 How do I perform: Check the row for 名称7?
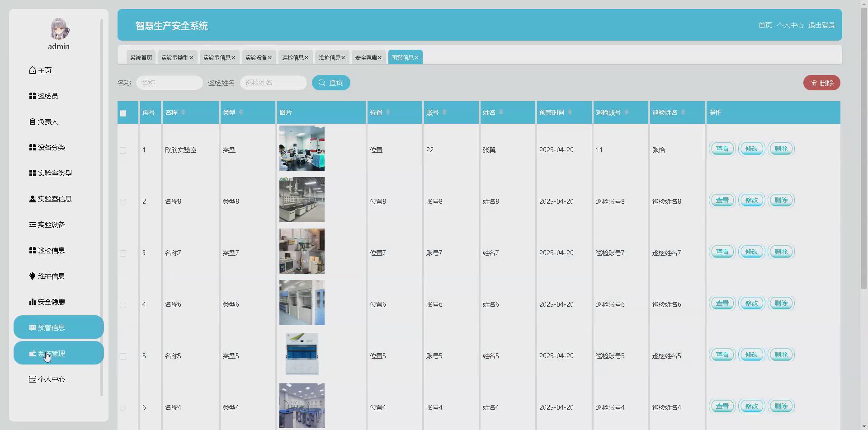(x=123, y=253)
